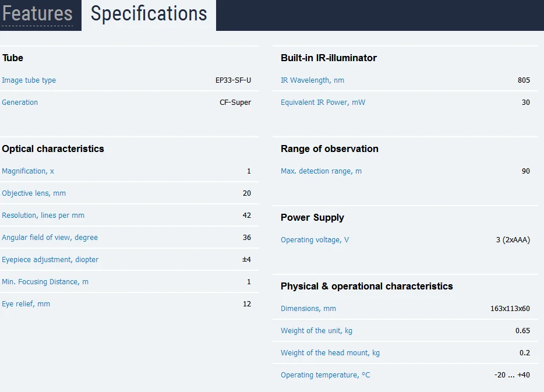
Task: Click the Magnification, x label
Action: (28, 171)
